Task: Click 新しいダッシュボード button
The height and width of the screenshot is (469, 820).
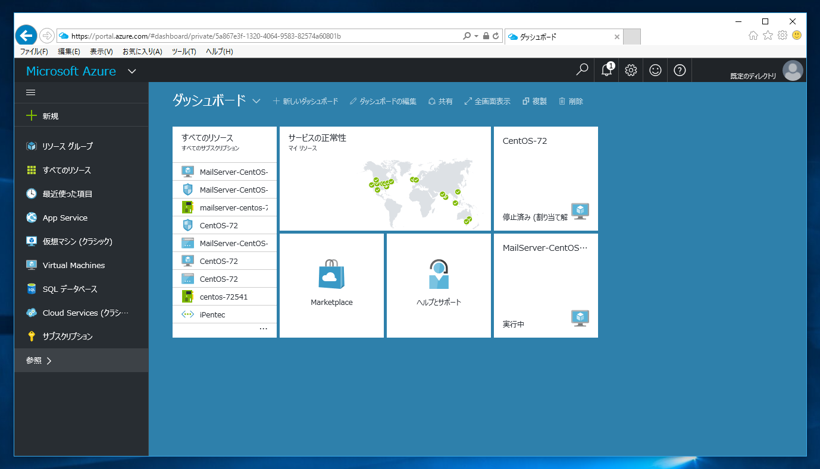Action: coord(305,101)
